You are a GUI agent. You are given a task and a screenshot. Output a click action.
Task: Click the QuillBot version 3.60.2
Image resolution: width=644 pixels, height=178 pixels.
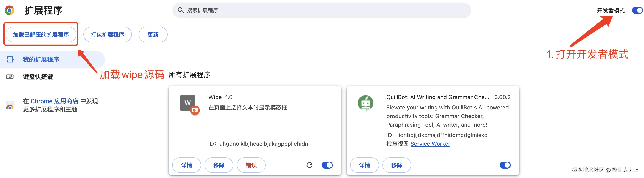tap(503, 97)
